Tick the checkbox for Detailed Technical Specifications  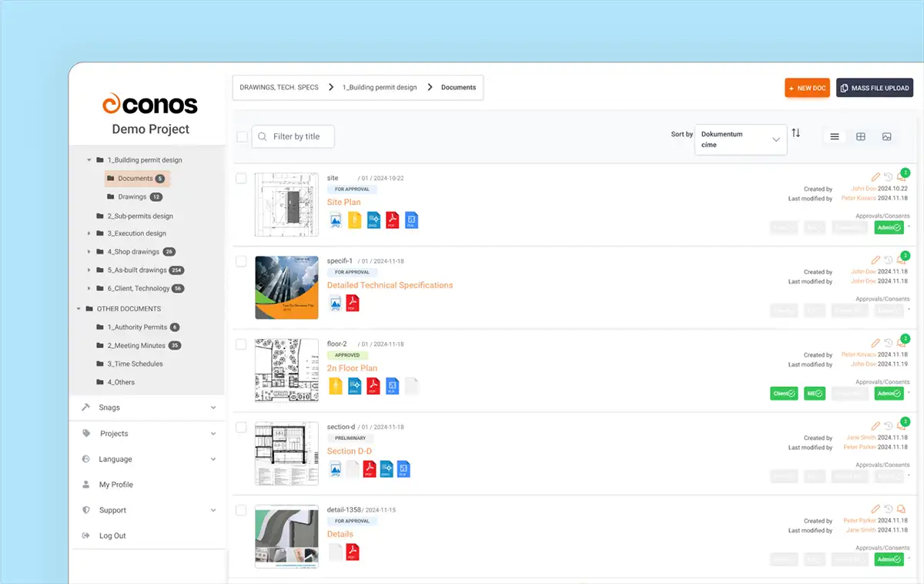tap(241, 261)
